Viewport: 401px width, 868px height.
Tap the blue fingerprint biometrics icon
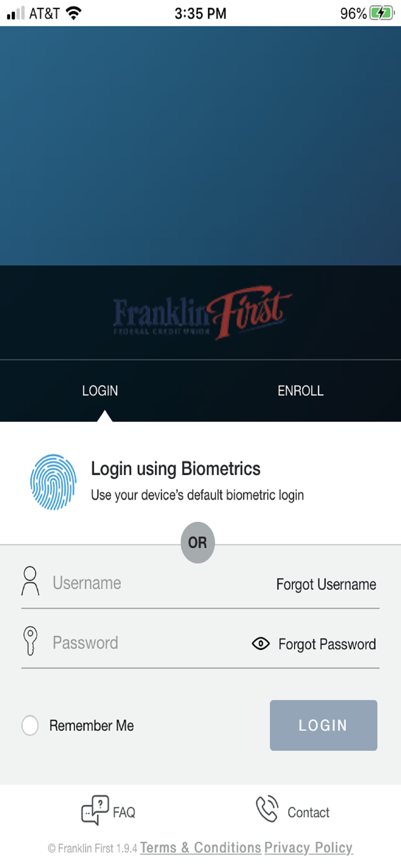[x=53, y=482]
